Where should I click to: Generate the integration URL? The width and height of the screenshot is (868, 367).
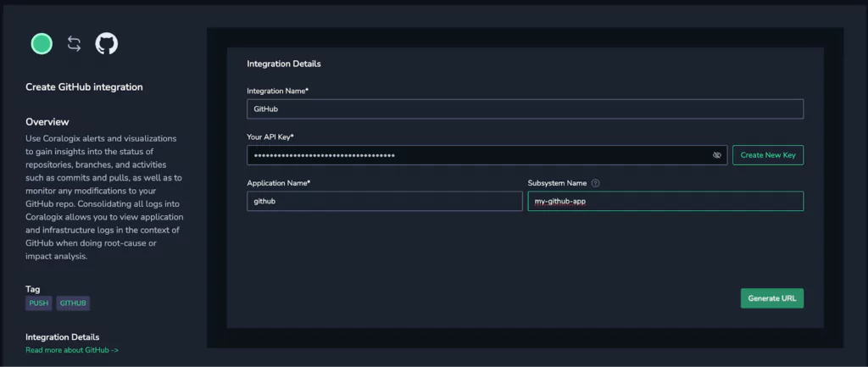point(771,298)
